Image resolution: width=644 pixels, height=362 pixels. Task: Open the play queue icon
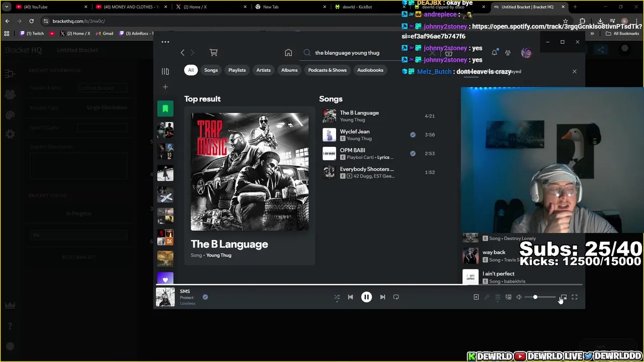click(498, 297)
